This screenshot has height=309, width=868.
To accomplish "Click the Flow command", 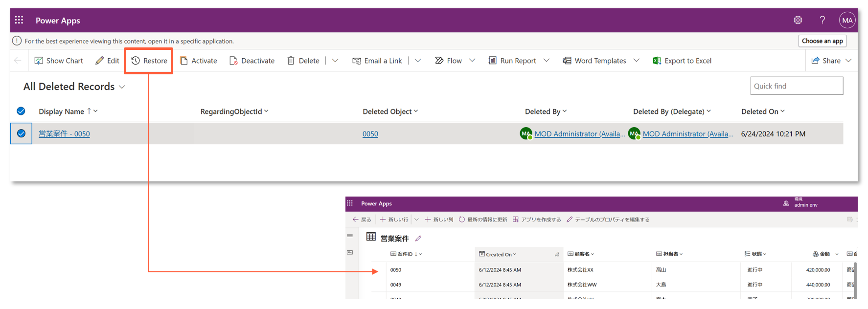I will 449,61.
